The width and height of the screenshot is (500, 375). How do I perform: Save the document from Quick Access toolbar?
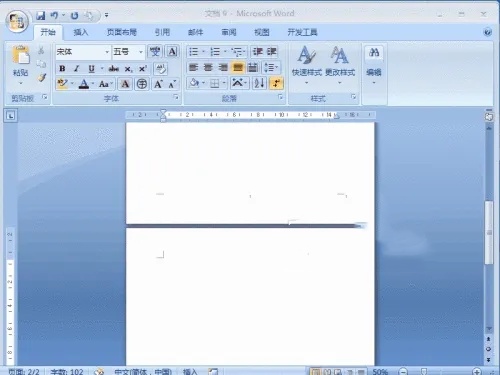pos(41,15)
